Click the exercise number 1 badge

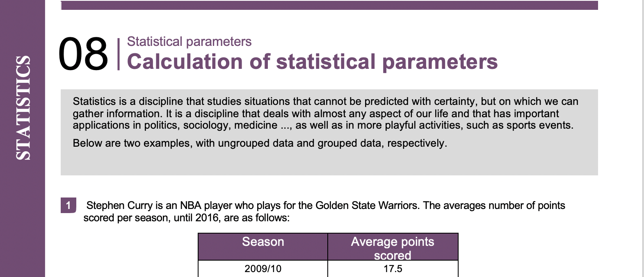(x=68, y=205)
